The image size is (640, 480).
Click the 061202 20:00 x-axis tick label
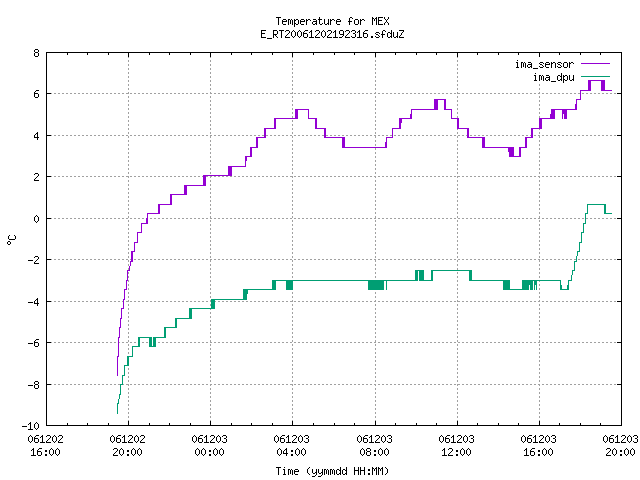(127, 446)
